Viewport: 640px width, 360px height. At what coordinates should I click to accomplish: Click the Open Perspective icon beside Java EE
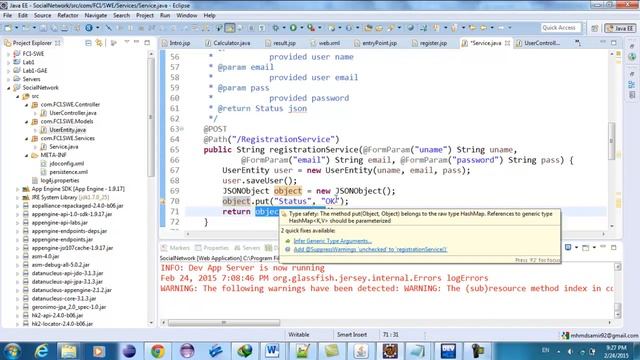coord(595,28)
